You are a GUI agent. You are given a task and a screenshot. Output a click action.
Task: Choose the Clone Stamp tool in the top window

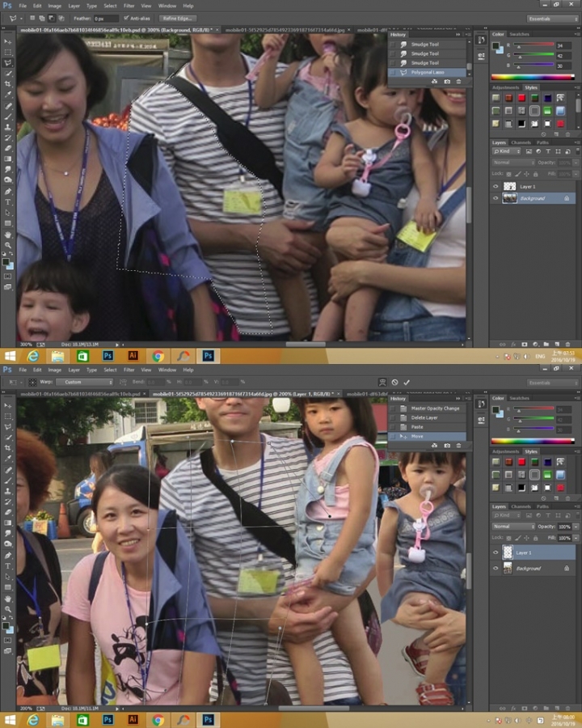tap(8, 127)
